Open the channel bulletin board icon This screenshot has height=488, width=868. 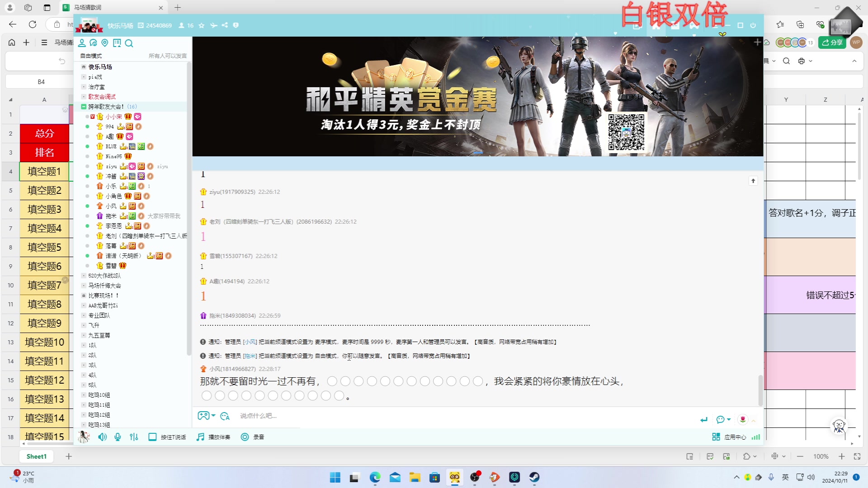coord(117,43)
